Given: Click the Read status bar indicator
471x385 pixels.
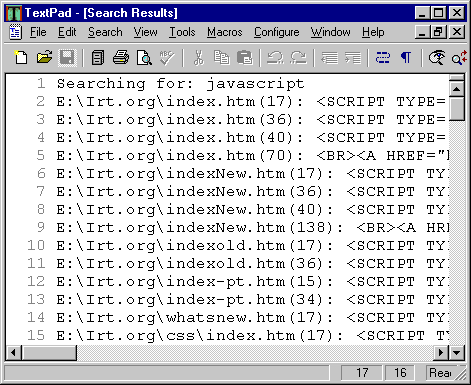Looking at the screenshot, I should [x=440, y=373].
